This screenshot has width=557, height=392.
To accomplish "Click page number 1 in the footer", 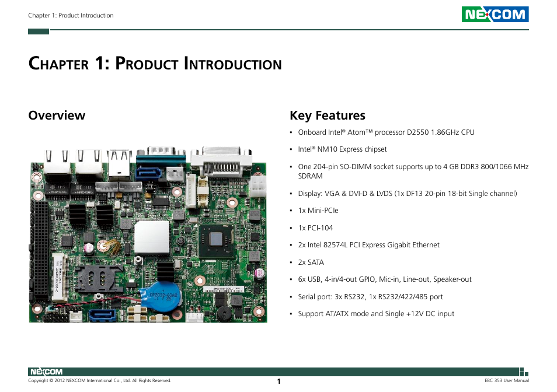I will (278, 381).
